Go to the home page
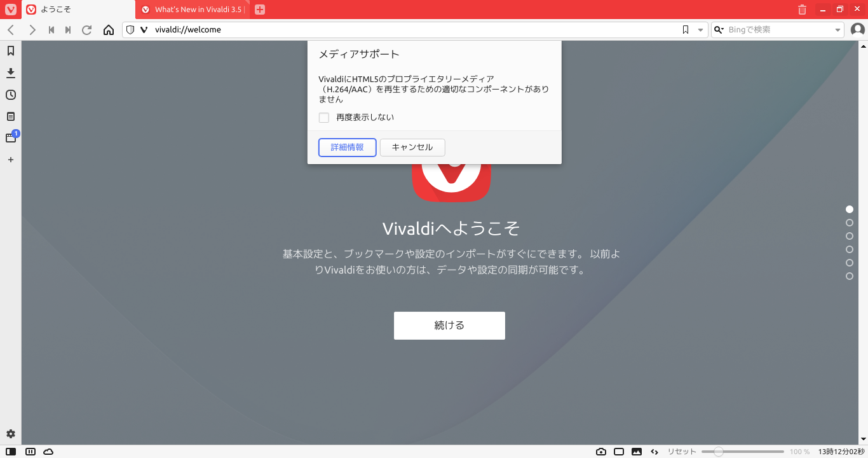868x458 pixels. (x=109, y=30)
